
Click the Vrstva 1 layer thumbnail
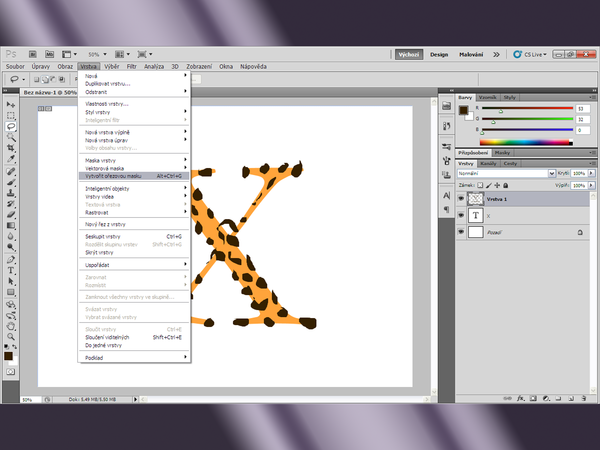(476, 198)
